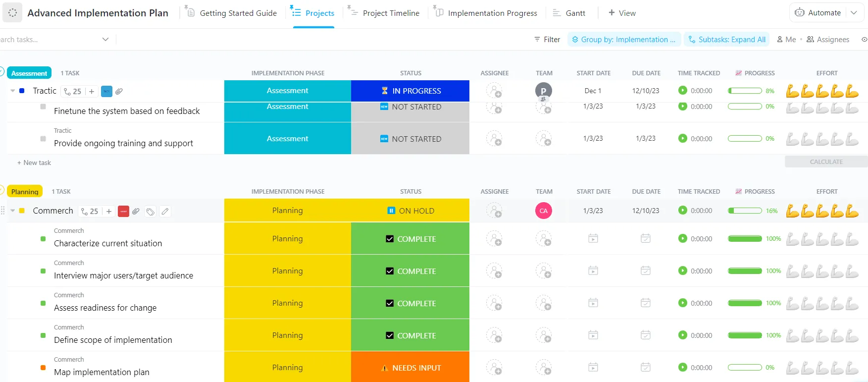This screenshot has height=382, width=868.
Task: Click the tag icon on Commerch row
Action: (151, 212)
